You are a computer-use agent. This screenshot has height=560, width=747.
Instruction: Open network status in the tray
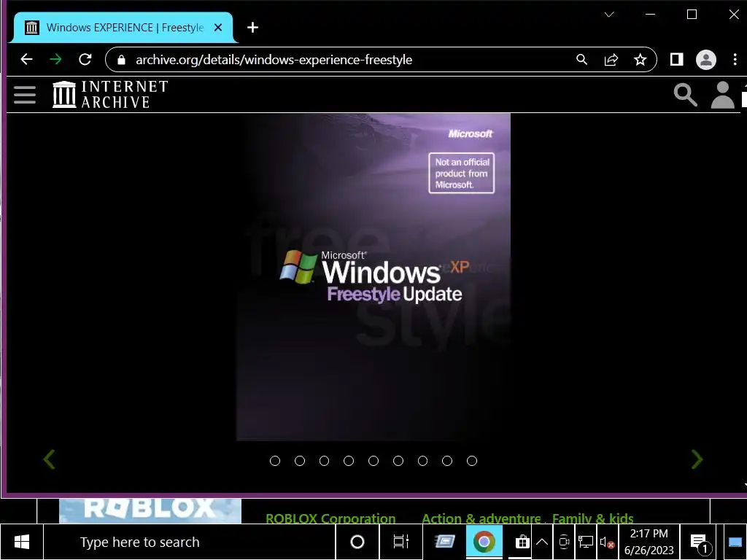coord(586,542)
